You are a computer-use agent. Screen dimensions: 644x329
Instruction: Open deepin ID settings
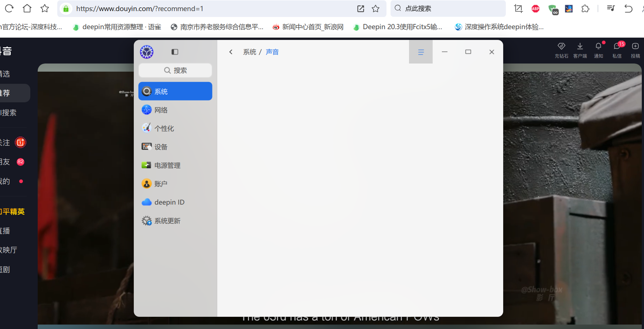point(175,202)
